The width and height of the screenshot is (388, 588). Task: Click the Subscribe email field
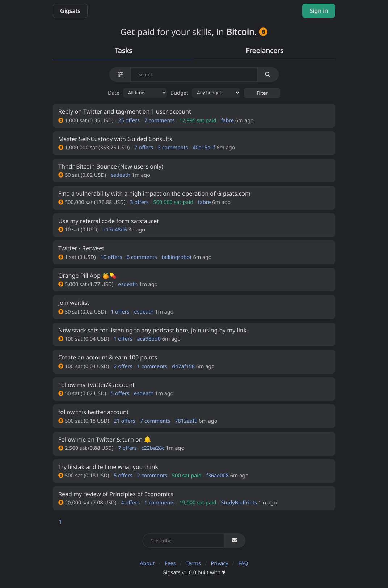point(183,541)
